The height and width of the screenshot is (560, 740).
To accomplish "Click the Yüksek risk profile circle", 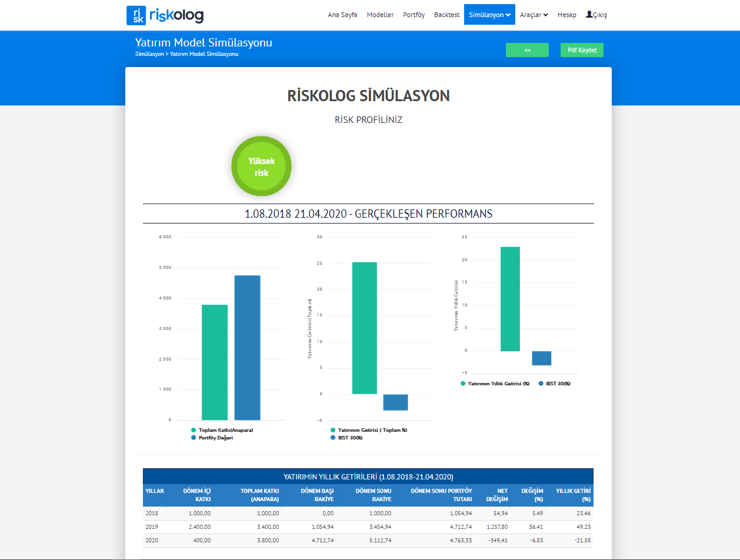I will tap(261, 166).
